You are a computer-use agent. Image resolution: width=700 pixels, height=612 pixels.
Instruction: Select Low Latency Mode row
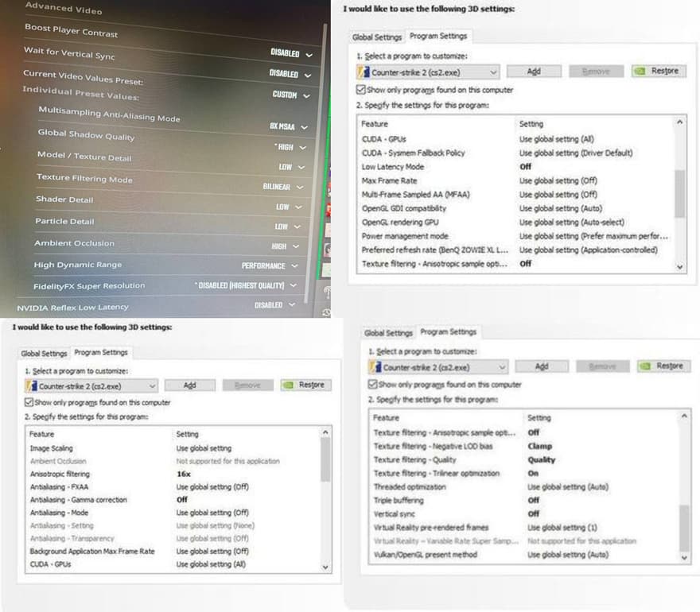515,167
